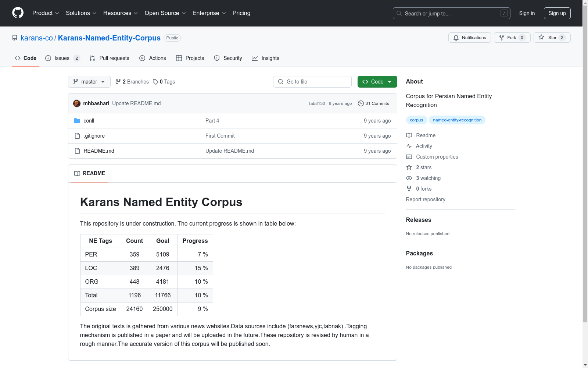Click the bell icon in Notifications button
The height and width of the screenshot is (368, 588).
[x=456, y=38]
